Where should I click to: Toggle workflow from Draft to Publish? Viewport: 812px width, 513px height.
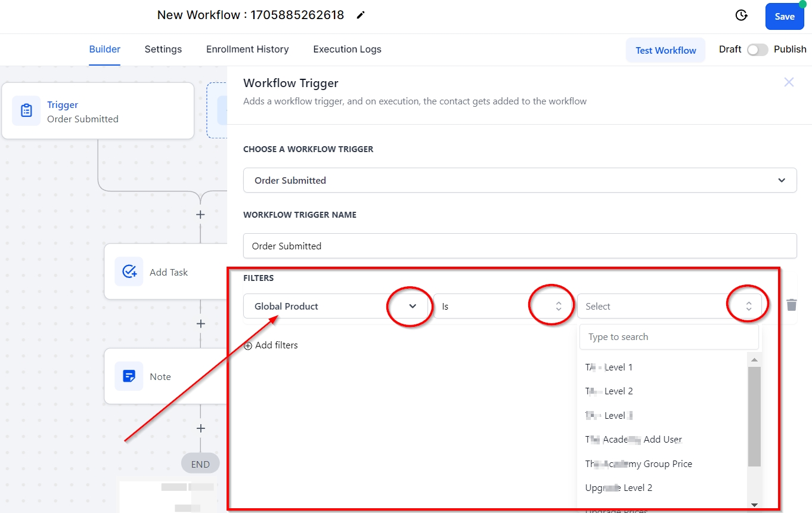tap(757, 50)
